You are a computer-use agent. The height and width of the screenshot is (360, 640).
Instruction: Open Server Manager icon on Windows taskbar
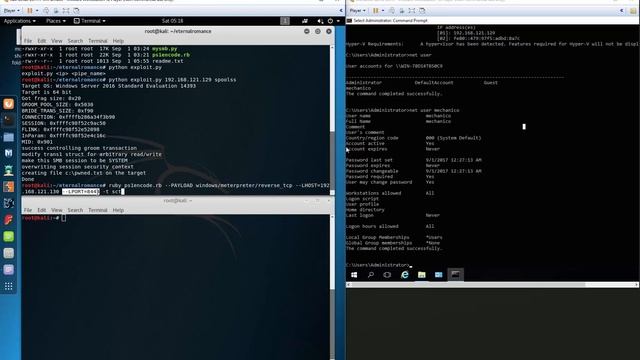pos(438,275)
